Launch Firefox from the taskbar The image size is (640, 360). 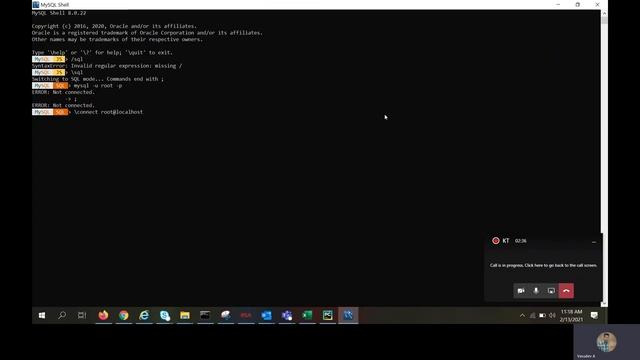point(103,315)
